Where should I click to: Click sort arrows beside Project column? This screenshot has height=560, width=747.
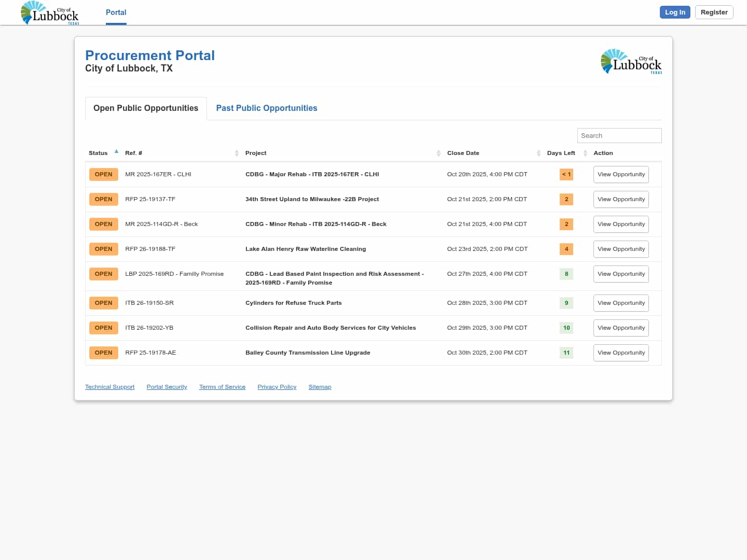click(x=438, y=153)
